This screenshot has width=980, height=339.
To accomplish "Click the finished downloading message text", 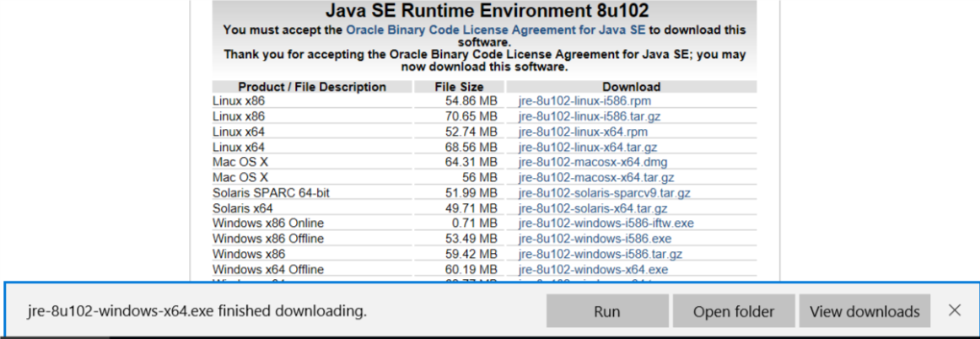I will pyautogui.click(x=197, y=311).
